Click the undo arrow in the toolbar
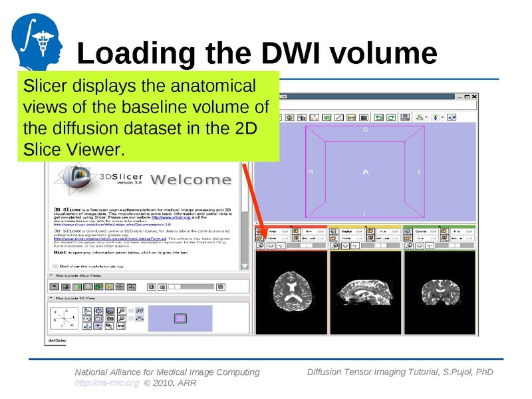The height and width of the screenshot is (399, 532). pos(378,118)
